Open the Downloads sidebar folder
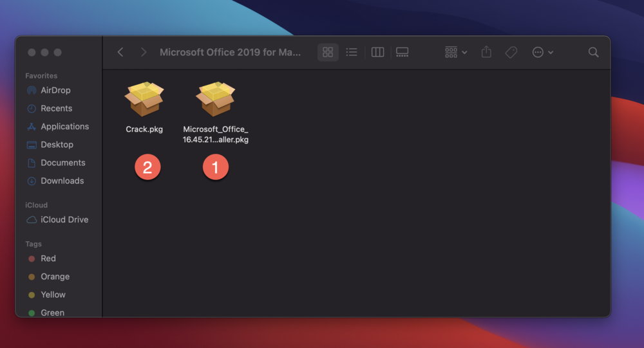This screenshot has height=348, width=644. (x=62, y=181)
